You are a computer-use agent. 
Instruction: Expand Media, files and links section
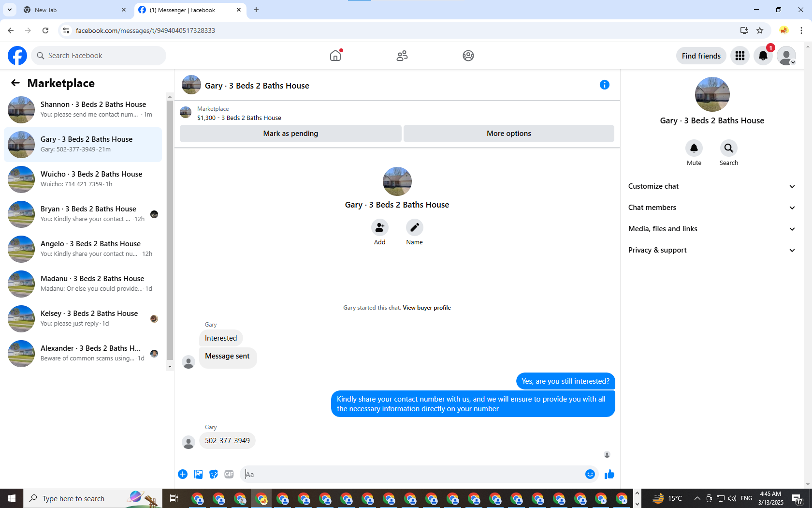[711, 229]
